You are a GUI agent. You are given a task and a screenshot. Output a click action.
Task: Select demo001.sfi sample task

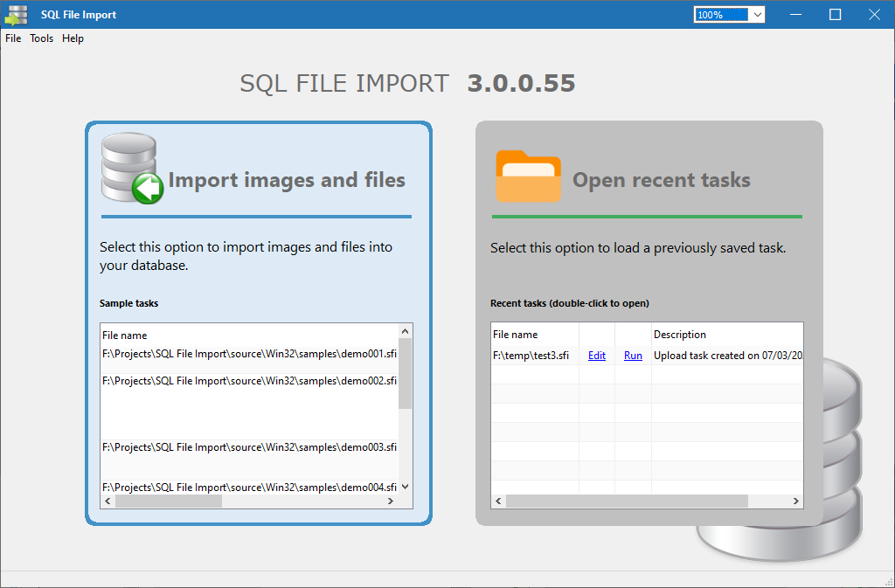249,354
